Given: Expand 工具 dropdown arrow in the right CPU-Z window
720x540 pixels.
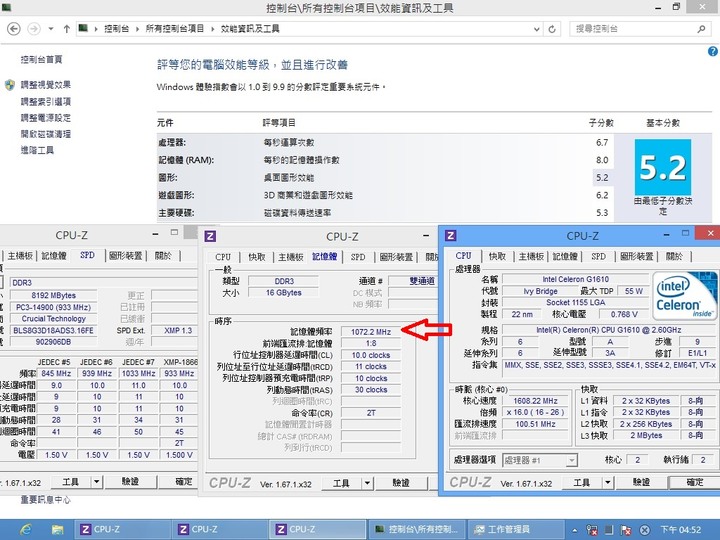Looking at the screenshot, I should tap(608, 483).
